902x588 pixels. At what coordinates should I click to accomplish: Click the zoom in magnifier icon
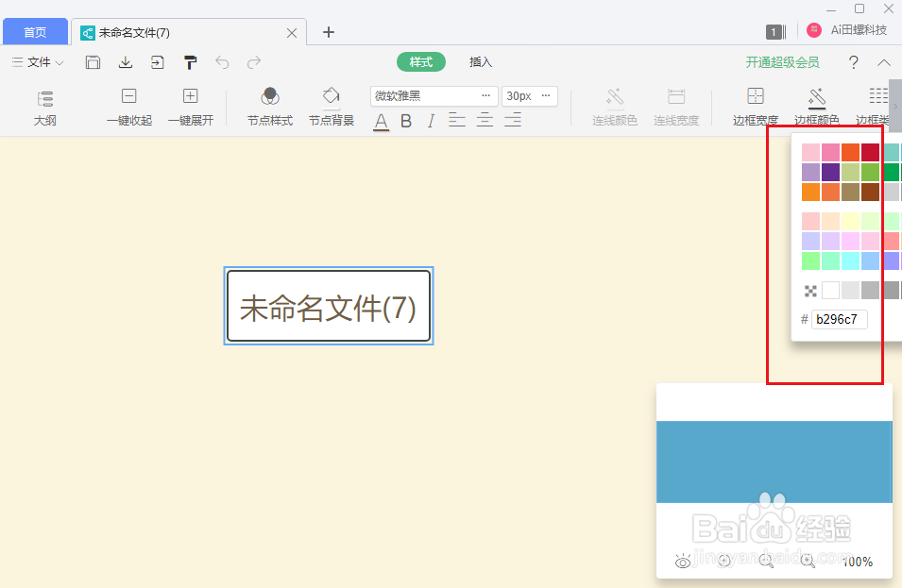(808, 561)
